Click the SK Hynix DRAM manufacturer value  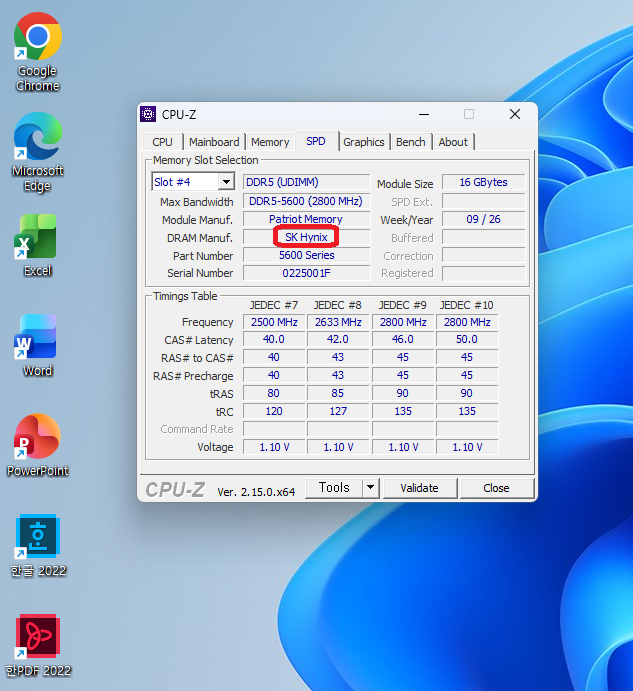[x=306, y=237]
